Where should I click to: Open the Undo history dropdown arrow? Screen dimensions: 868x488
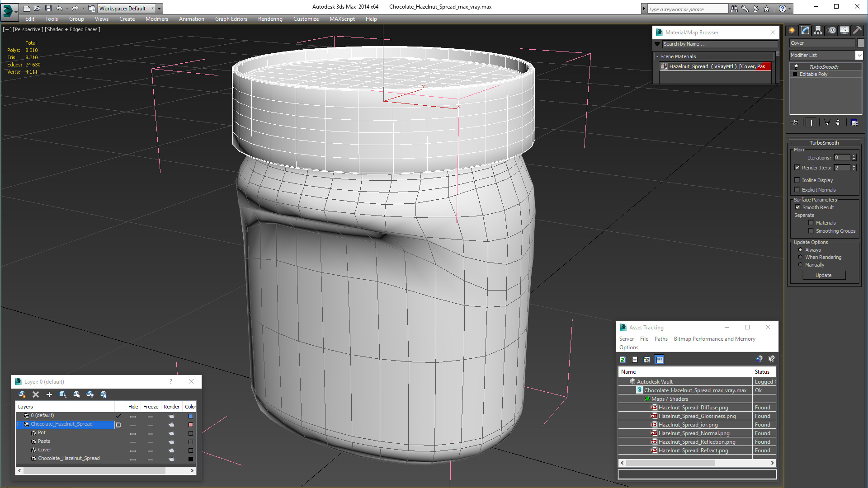[x=67, y=8]
